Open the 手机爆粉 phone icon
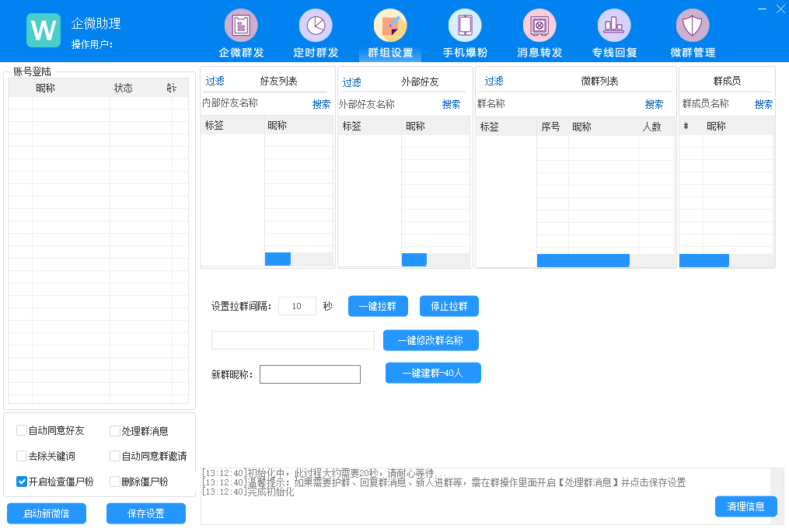Image resolution: width=789 pixels, height=532 pixels. coord(465,26)
